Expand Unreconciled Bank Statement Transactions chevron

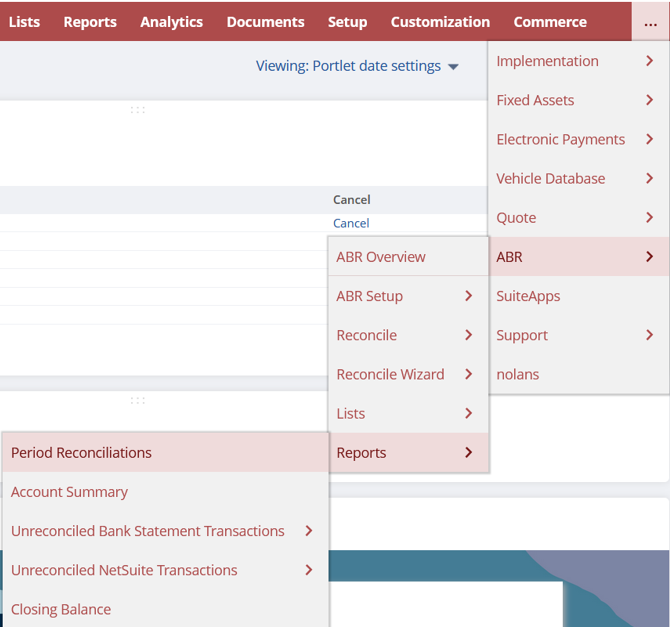tap(308, 531)
